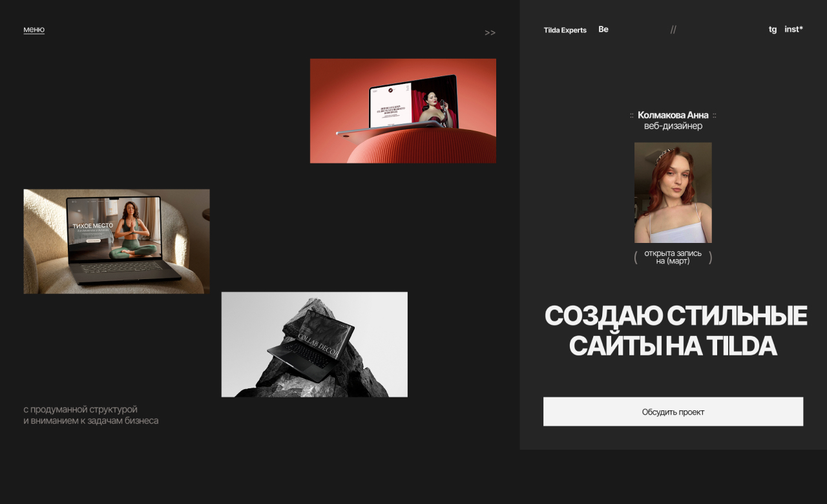Viewport: 827px width, 504px height.
Task: Click the ">>" arrow indicator
Action: (x=490, y=32)
